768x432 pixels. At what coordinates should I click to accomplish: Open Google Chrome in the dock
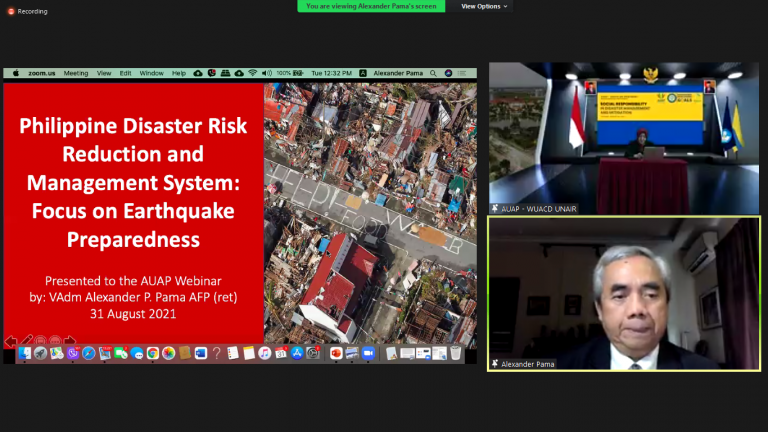pyautogui.click(x=152, y=353)
